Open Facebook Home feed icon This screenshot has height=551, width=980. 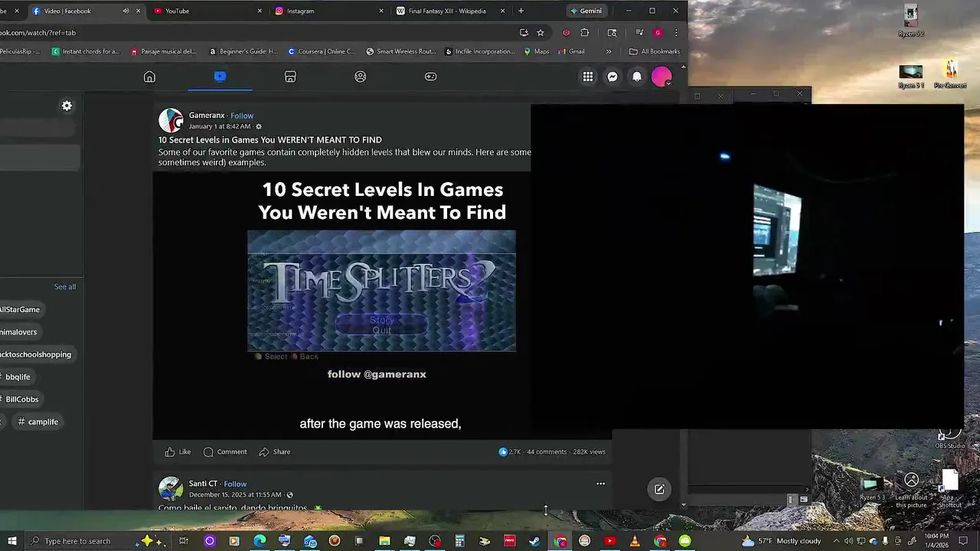click(x=149, y=77)
